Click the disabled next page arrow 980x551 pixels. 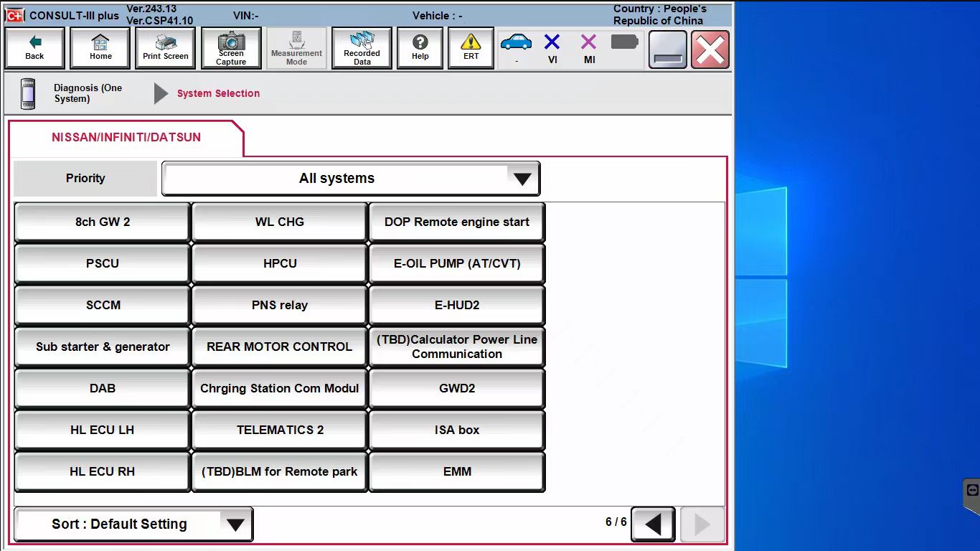coord(702,524)
